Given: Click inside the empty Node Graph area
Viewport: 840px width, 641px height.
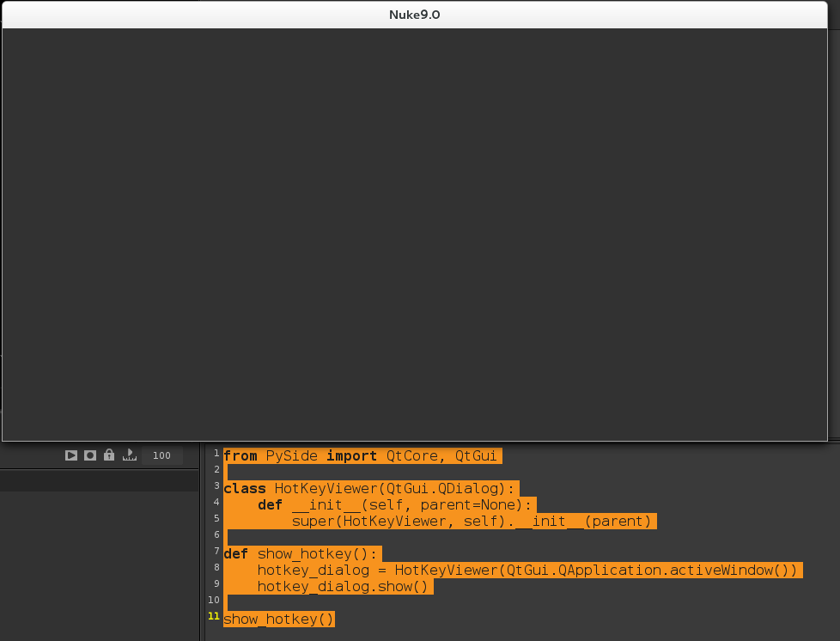Looking at the screenshot, I should 412,232.
